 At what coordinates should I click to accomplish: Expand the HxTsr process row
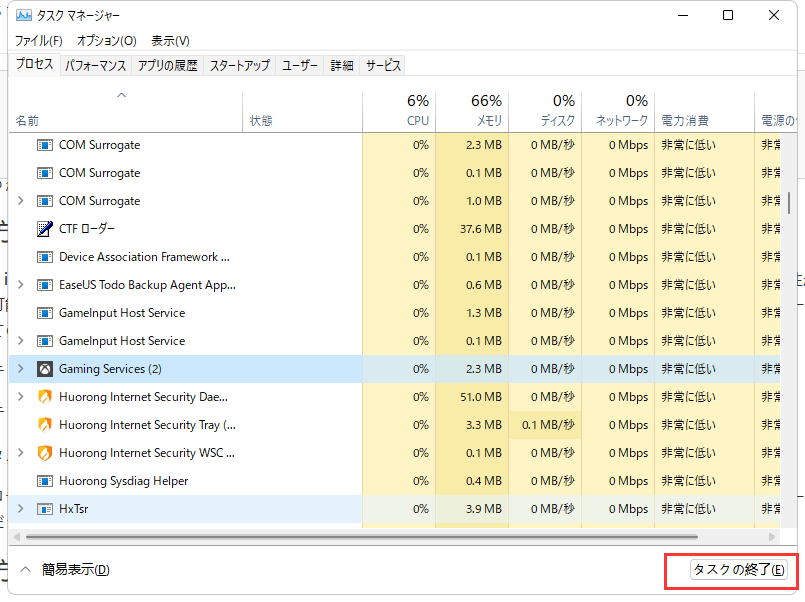[x=20, y=509]
